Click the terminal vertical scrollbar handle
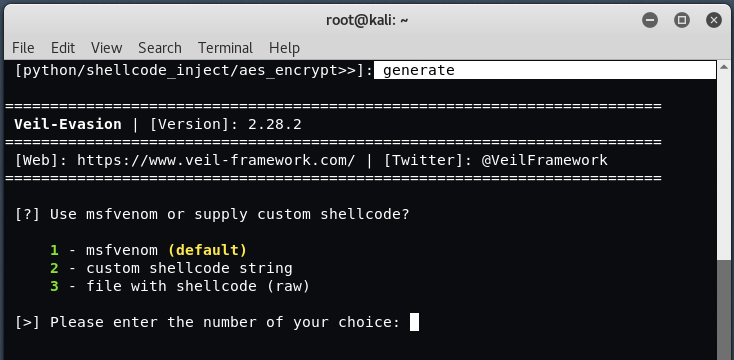This screenshot has width=734, height=360. (723, 308)
